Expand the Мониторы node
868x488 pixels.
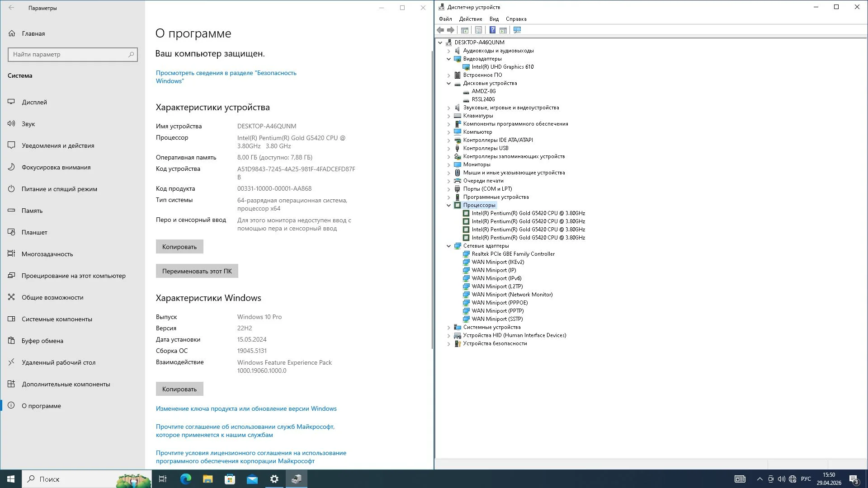[x=449, y=164]
